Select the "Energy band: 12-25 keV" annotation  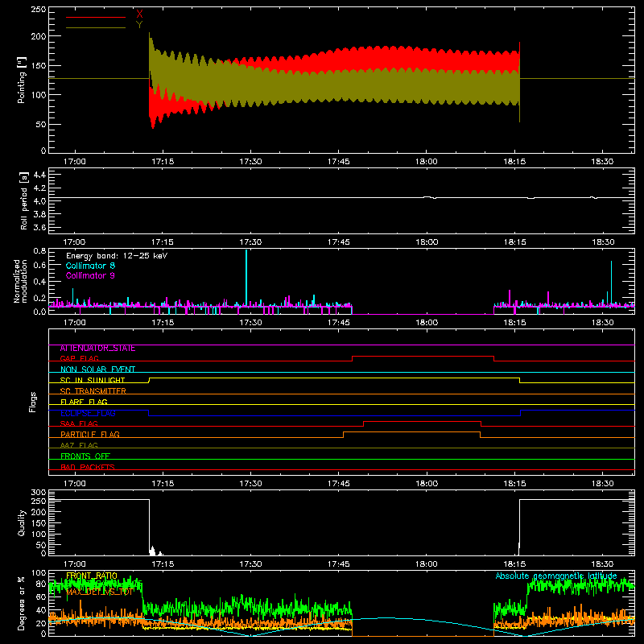[117, 256]
